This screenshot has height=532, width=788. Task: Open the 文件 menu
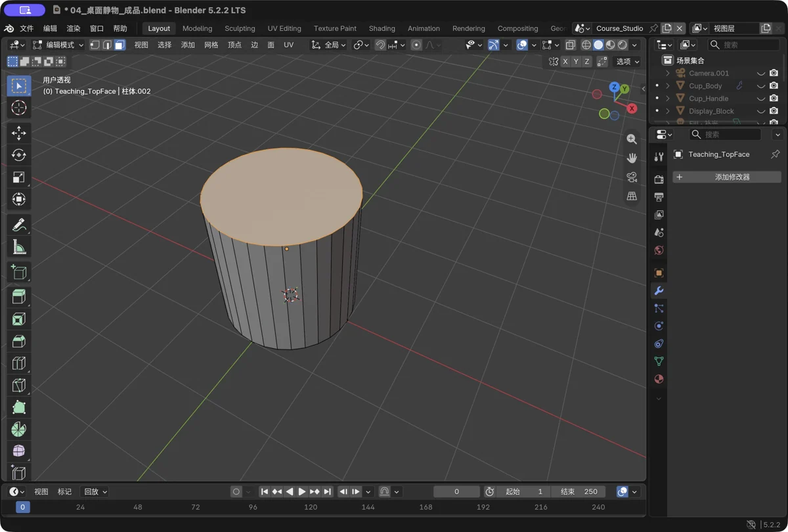pos(27,28)
